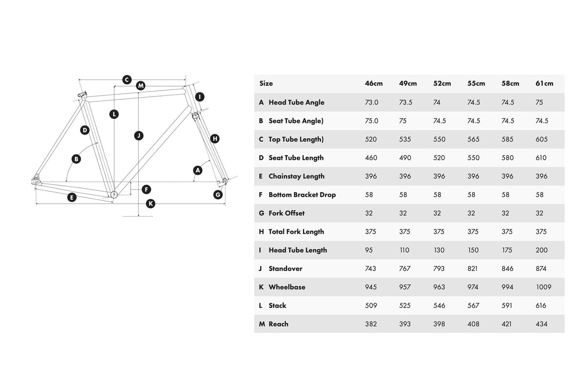Select the circled H fork length marker

click(215, 139)
